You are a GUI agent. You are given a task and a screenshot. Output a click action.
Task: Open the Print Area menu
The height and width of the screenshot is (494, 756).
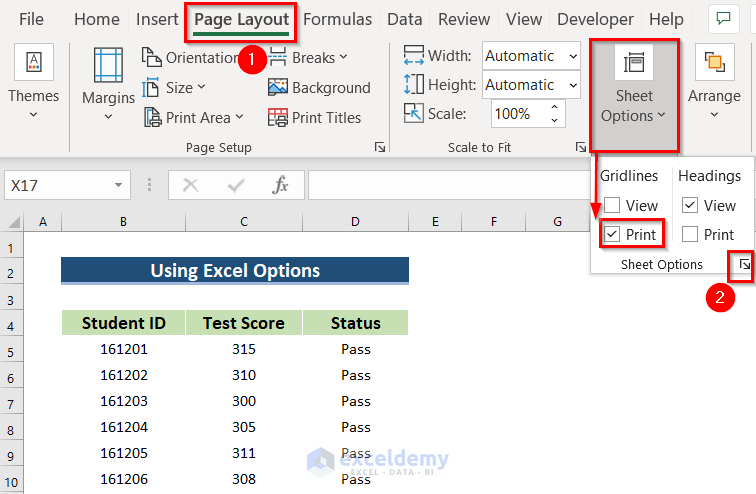point(192,117)
